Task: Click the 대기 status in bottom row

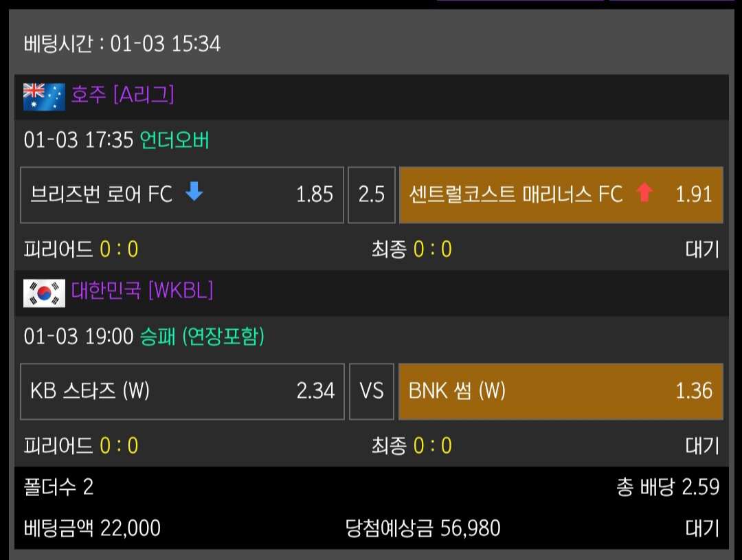Action: 701,528
